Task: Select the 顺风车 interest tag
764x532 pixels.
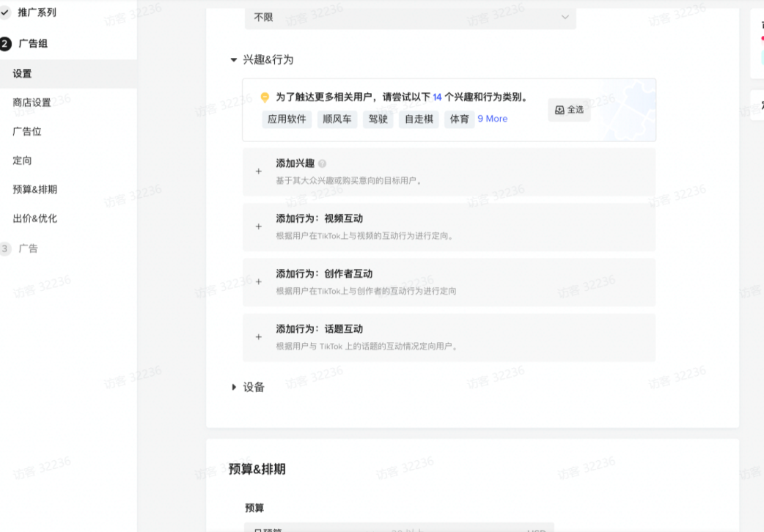Action: tap(337, 119)
